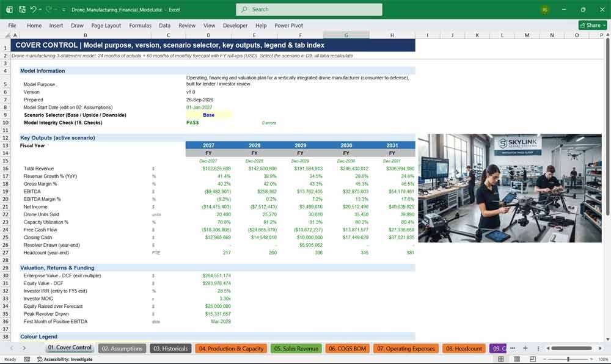Click the horizontal scroll right arrow
611x364 pixels.
[600, 348]
